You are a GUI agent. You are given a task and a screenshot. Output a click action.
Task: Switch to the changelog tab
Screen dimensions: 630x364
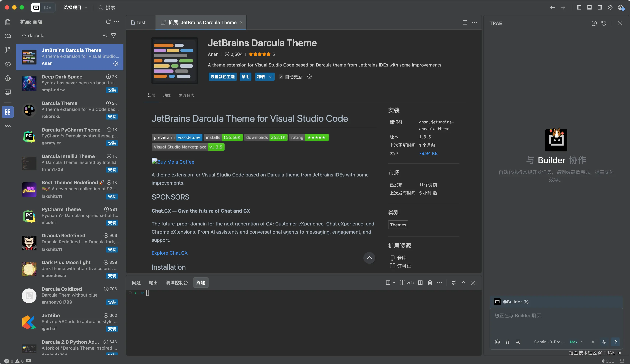[186, 95]
